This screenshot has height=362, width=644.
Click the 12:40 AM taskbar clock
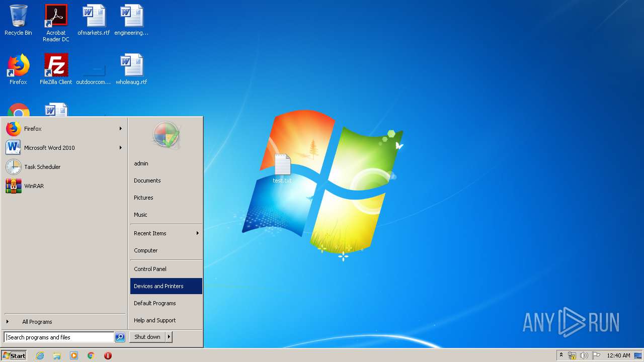click(618, 355)
